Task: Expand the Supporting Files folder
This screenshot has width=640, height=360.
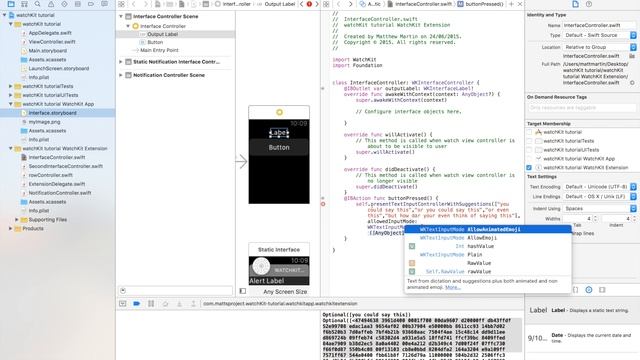Action: pos(17,220)
